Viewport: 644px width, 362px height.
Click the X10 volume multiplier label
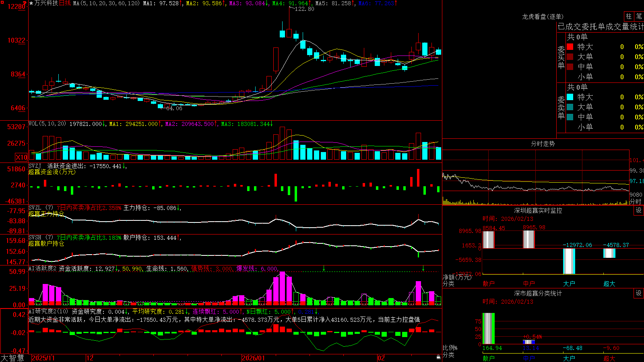coord(21,157)
